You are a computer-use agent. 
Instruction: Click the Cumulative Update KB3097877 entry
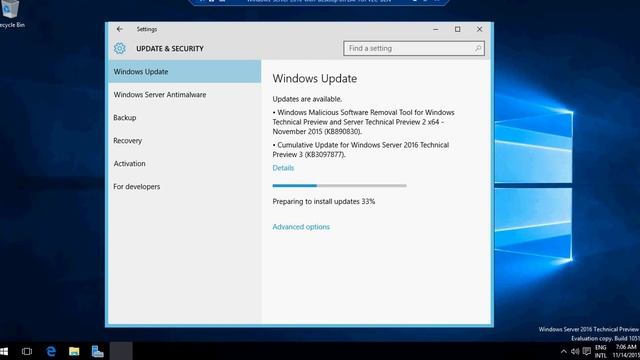pyautogui.click(x=361, y=149)
